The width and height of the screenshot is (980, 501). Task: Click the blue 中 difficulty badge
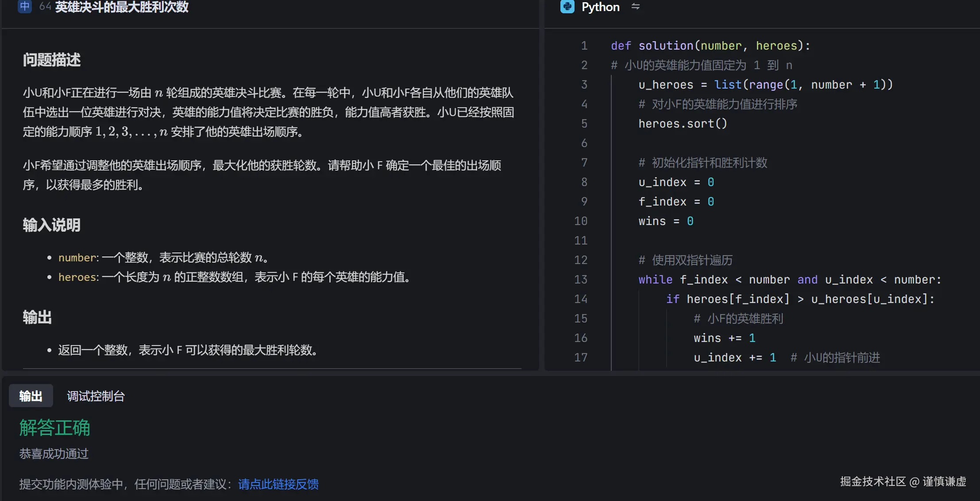tap(25, 7)
